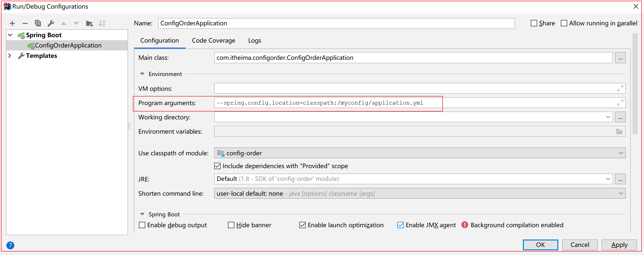
Task: Browse for the Main class
Action: pos(620,58)
